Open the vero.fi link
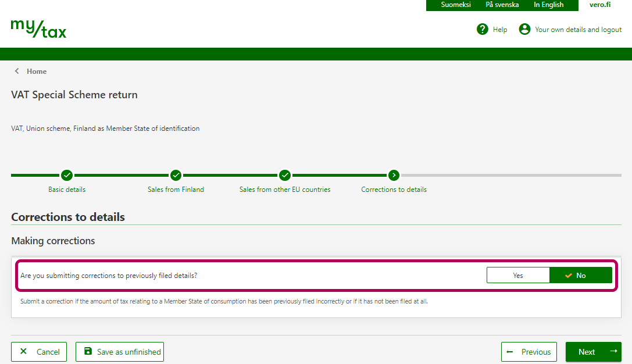Screen dimensions: 632x364 [599, 5]
